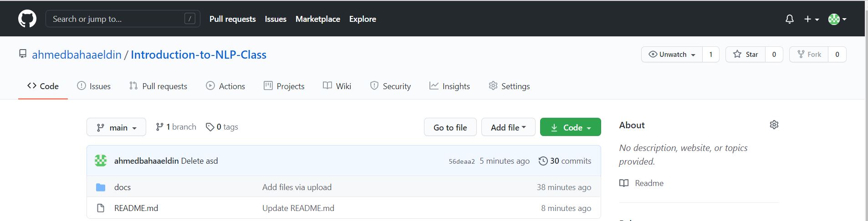Open the Delete asd commit message
This screenshot has height=221, width=868.
pyautogui.click(x=199, y=161)
